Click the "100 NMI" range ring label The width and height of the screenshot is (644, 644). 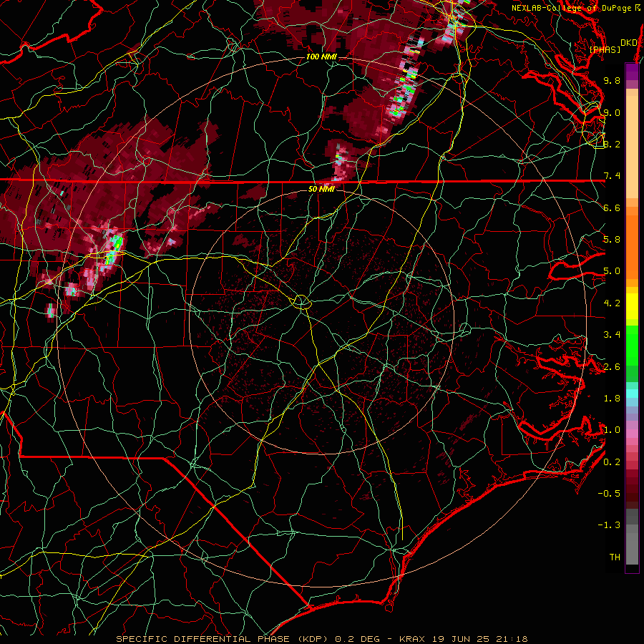tap(321, 57)
